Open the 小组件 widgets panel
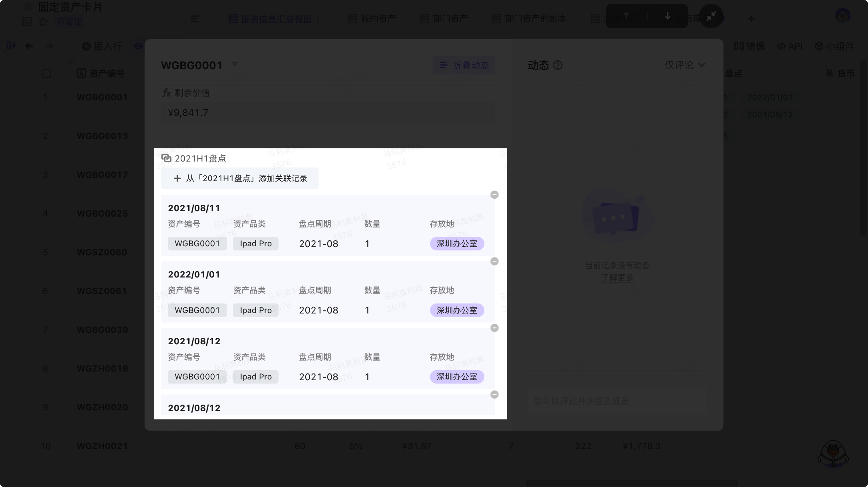 pyautogui.click(x=834, y=46)
